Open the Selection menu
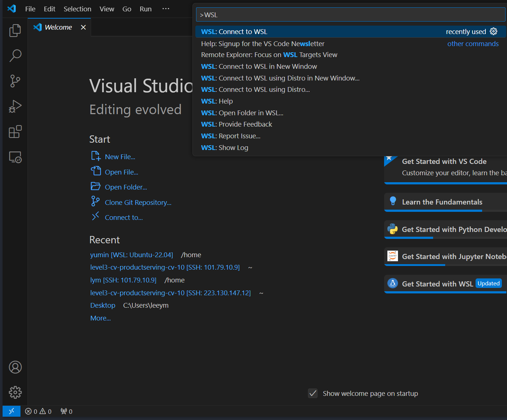 78,9
